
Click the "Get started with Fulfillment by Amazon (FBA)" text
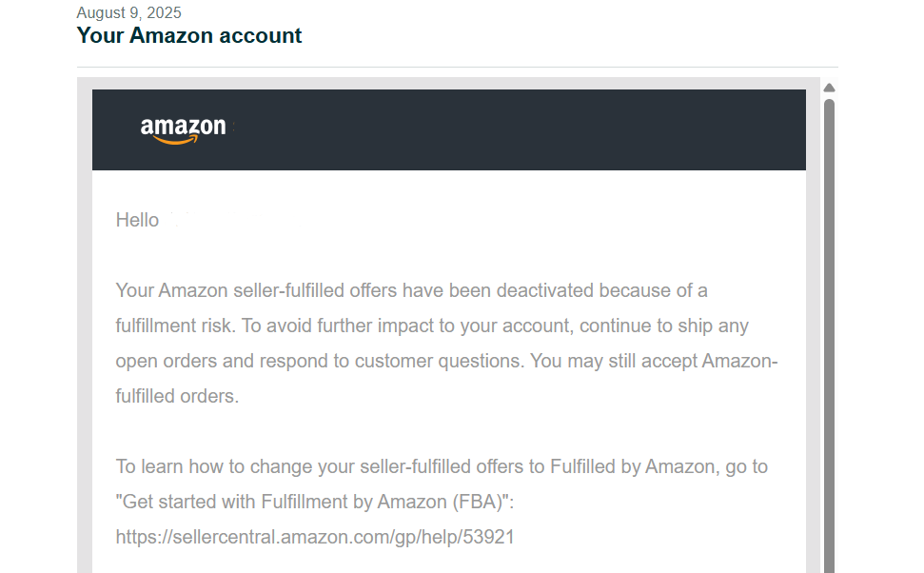click(314, 502)
